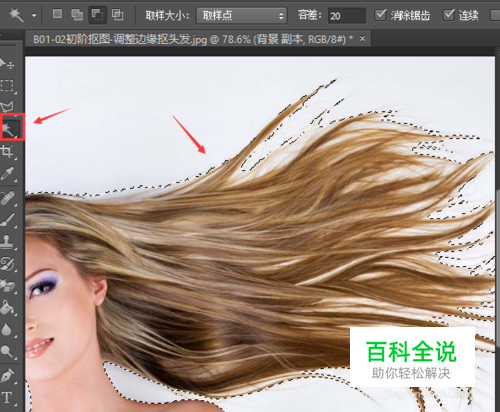Select the Eyedropper tool

(7, 174)
